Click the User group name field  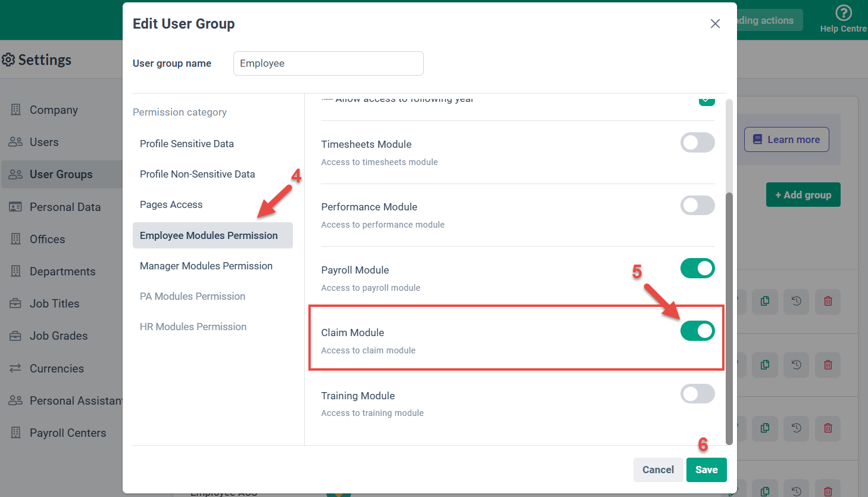coord(328,63)
